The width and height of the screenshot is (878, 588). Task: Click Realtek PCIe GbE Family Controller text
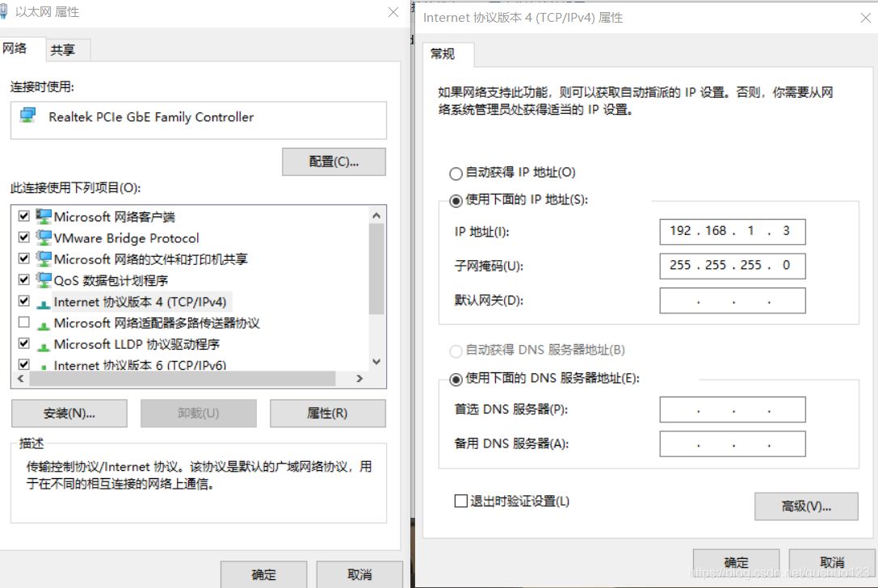151,117
